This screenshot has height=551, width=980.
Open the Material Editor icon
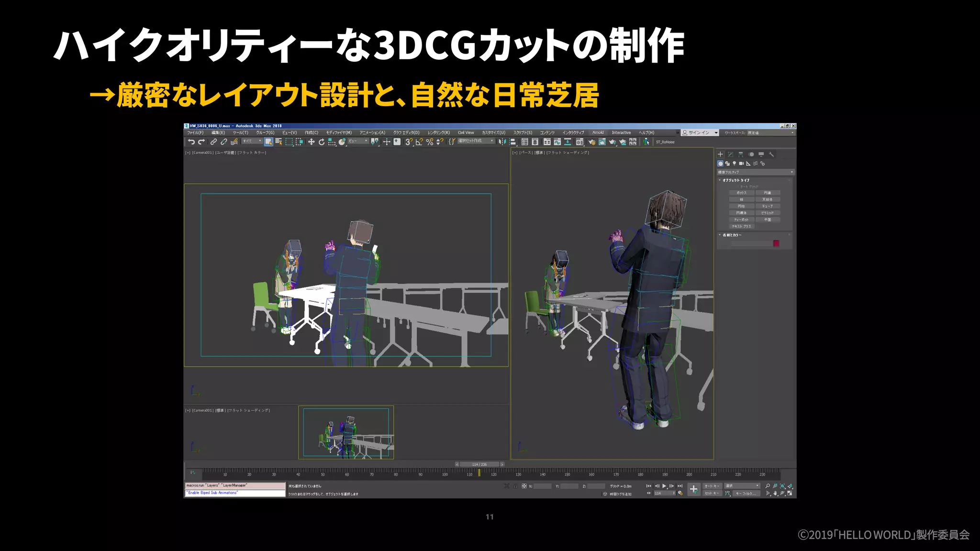click(x=579, y=142)
